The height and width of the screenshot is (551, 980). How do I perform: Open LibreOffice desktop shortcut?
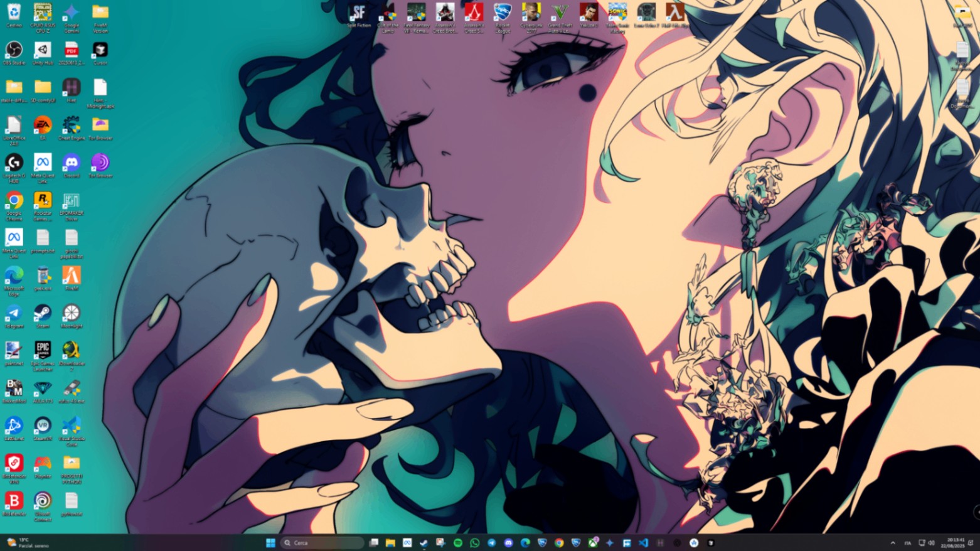(x=14, y=131)
